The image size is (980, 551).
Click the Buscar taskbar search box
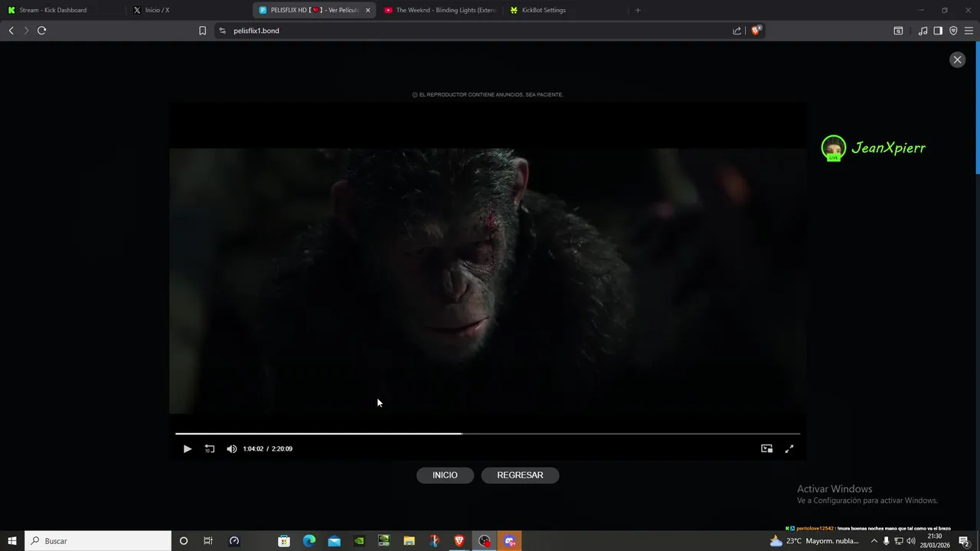pos(98,541)
